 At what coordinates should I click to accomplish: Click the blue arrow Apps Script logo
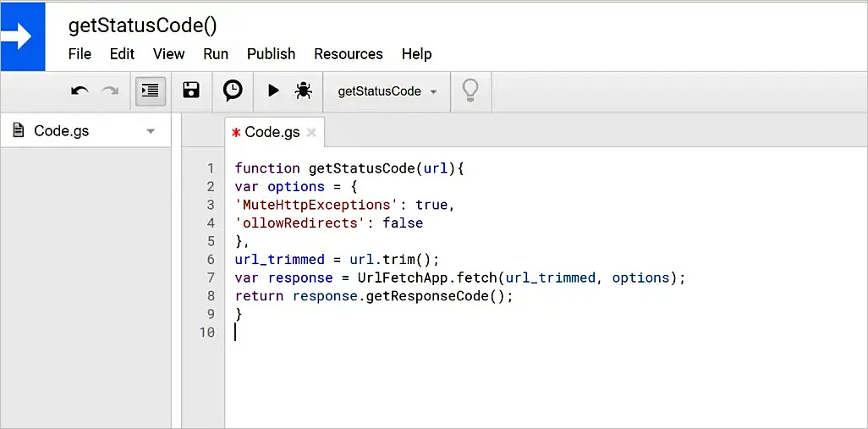[23, 36]
